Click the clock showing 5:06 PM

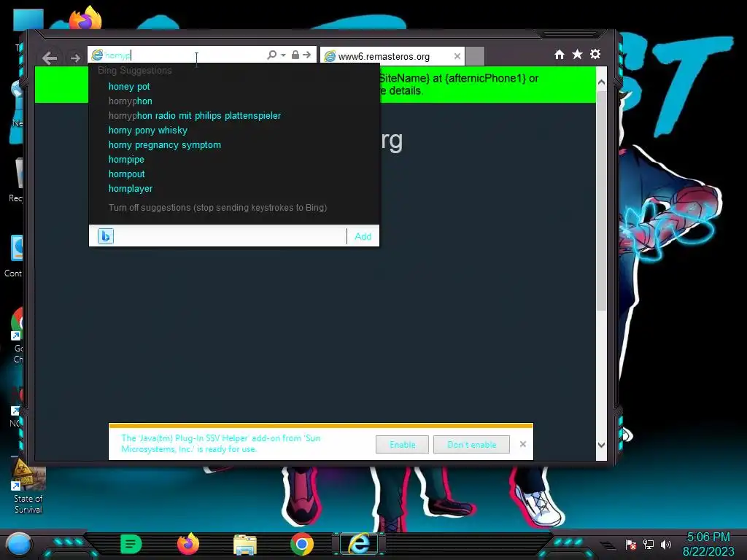coord(708,537)
